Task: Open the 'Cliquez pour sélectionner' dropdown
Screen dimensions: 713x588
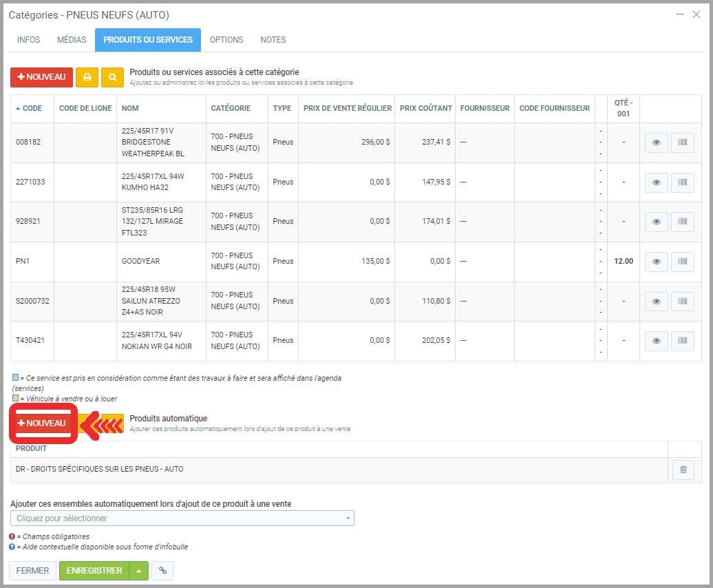Action: (182, 518)
